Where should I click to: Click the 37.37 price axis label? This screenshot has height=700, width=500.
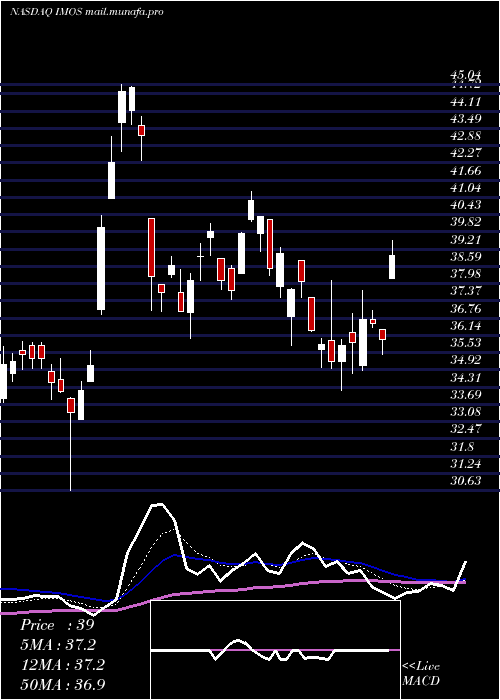click(466, 291)
